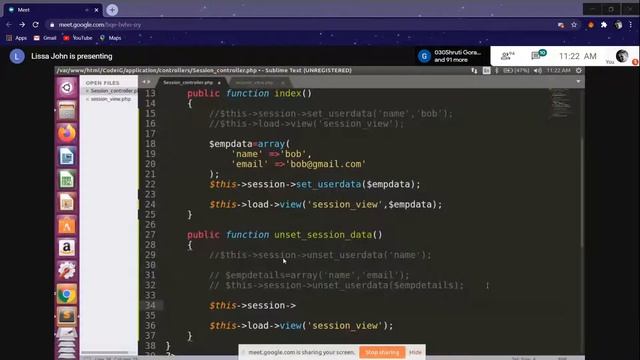
Task: Go forward in Chrome browser
Action: tap(22, 25)
